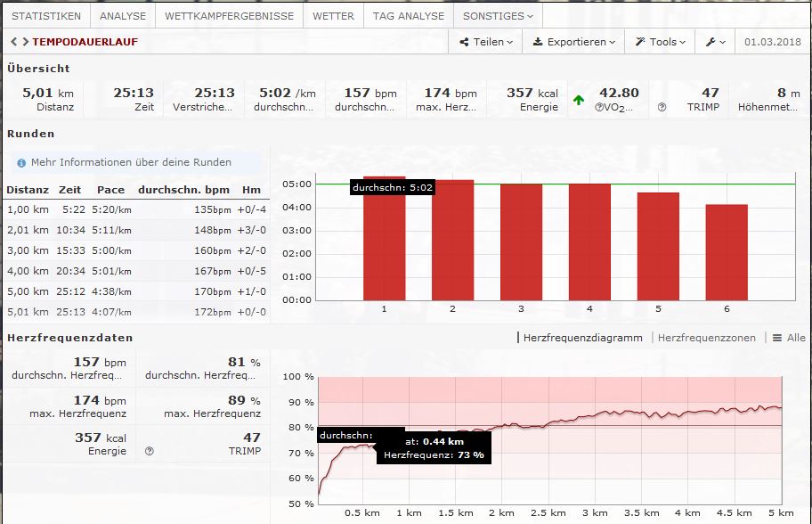Click the help icon beside TRIMP in heart rate data
This screenshot has height=524, width=812.
149,451
